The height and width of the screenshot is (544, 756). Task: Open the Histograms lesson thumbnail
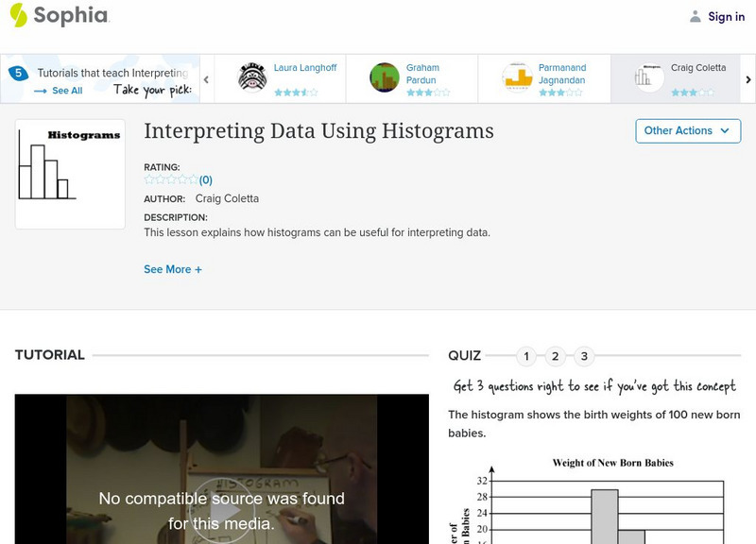click(70, 174)
